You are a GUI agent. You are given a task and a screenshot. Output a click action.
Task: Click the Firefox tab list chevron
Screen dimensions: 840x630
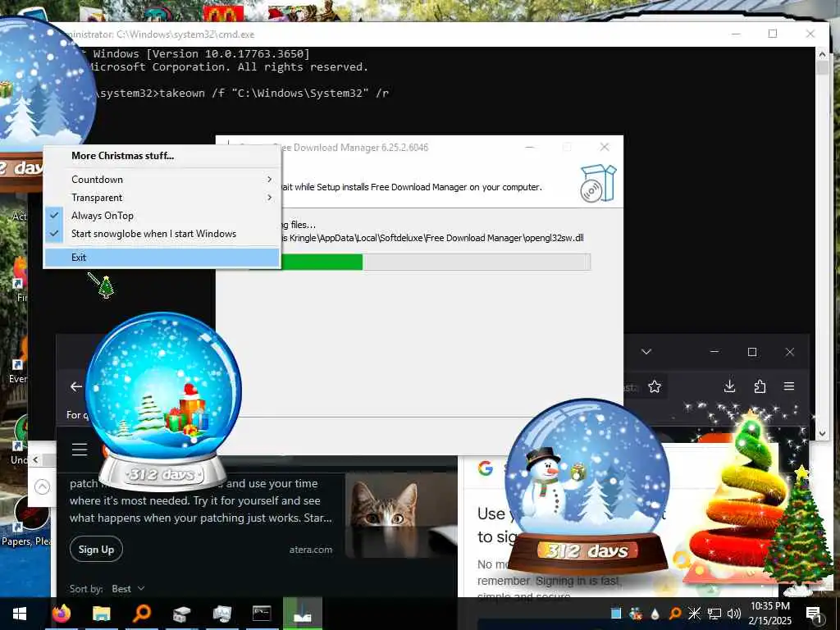click(x=646, y=352)
